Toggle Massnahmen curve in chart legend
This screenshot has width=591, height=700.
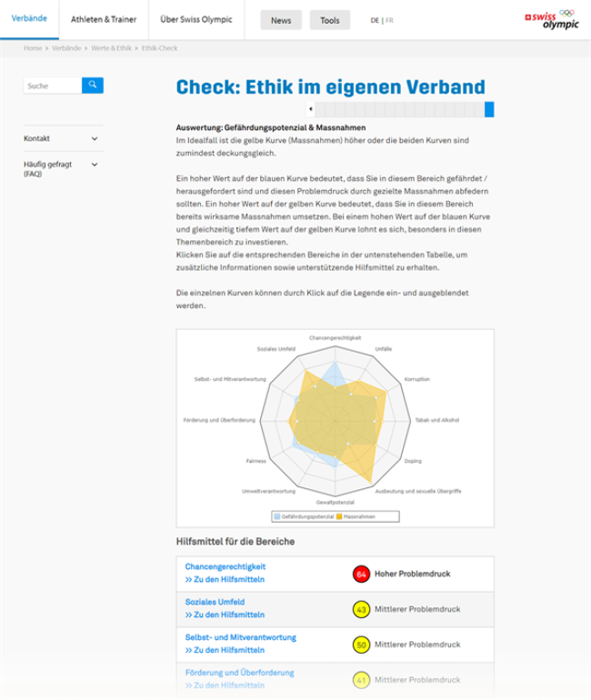coord(356,516)
